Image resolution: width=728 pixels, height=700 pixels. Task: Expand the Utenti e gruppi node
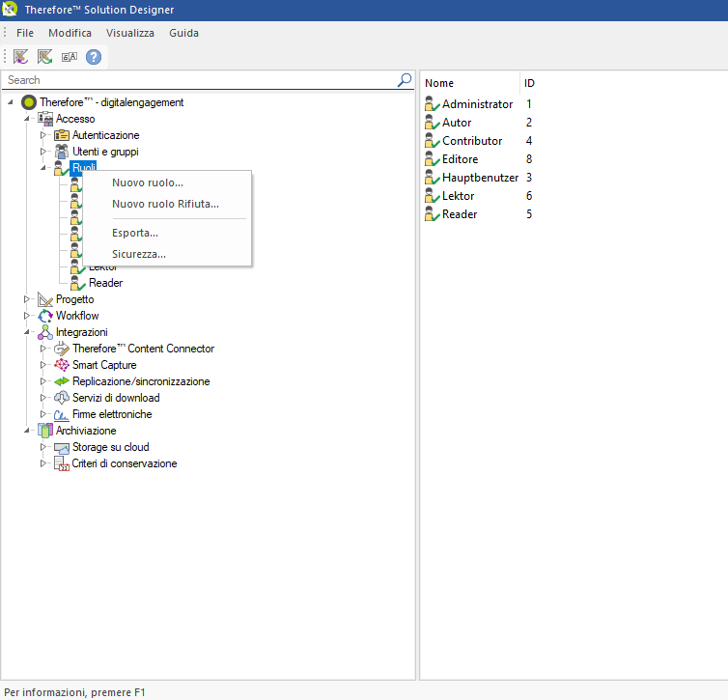click(43, 152)
